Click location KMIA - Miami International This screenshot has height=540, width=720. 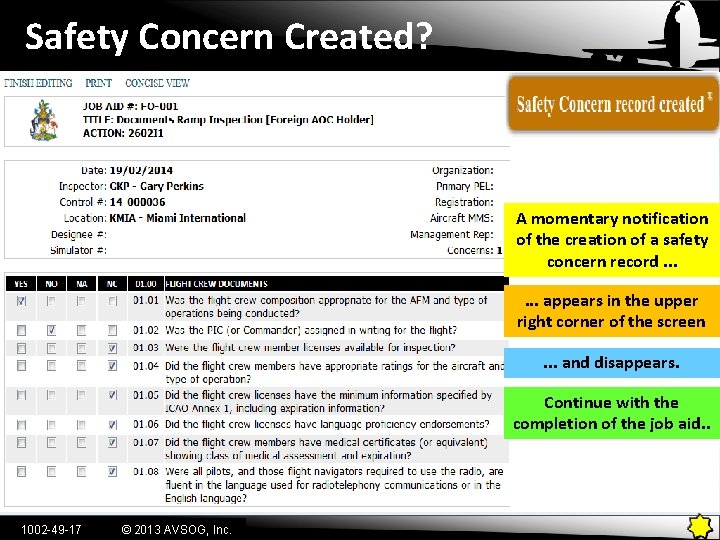(178, 218)
